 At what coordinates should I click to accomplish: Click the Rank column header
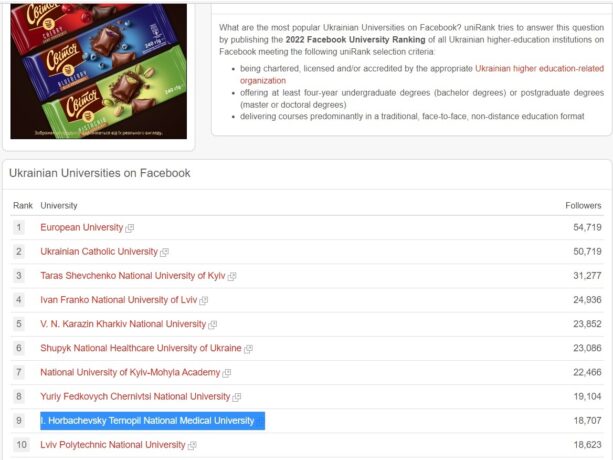point(22,205)
